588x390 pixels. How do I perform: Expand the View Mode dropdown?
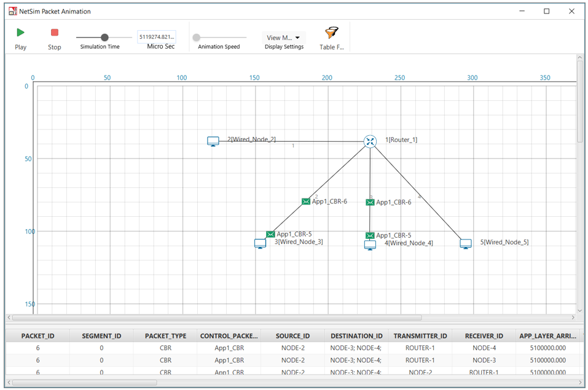(284, 37)
